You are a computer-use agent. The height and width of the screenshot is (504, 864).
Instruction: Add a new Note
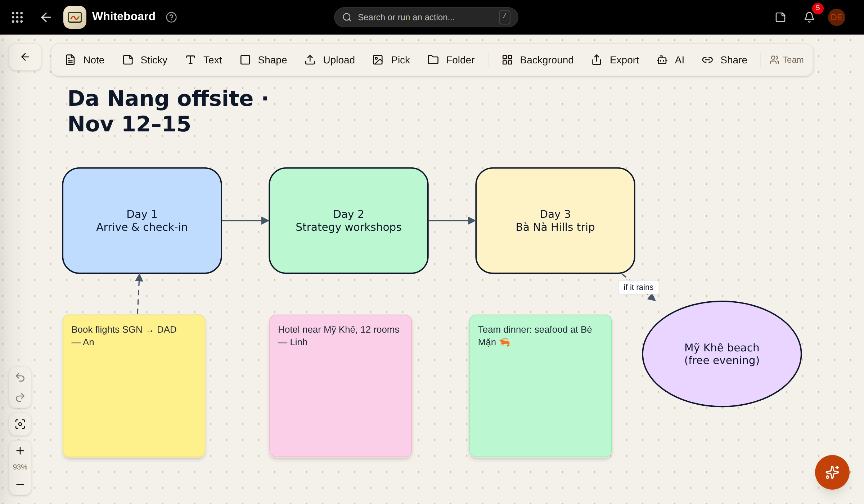pyautogui.click(x=85, y=60)
